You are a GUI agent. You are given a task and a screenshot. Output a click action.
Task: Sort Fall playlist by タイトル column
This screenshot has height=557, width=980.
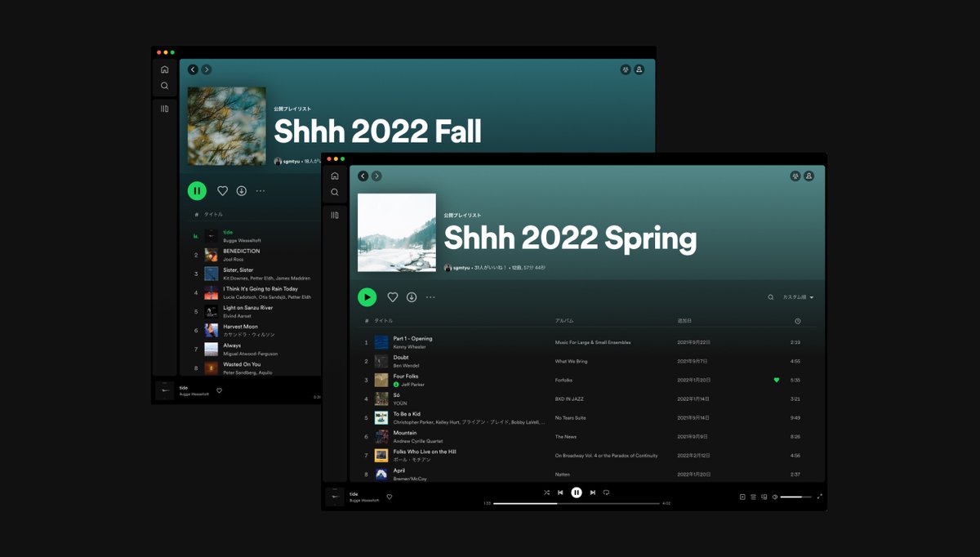[x=213, y=214]
